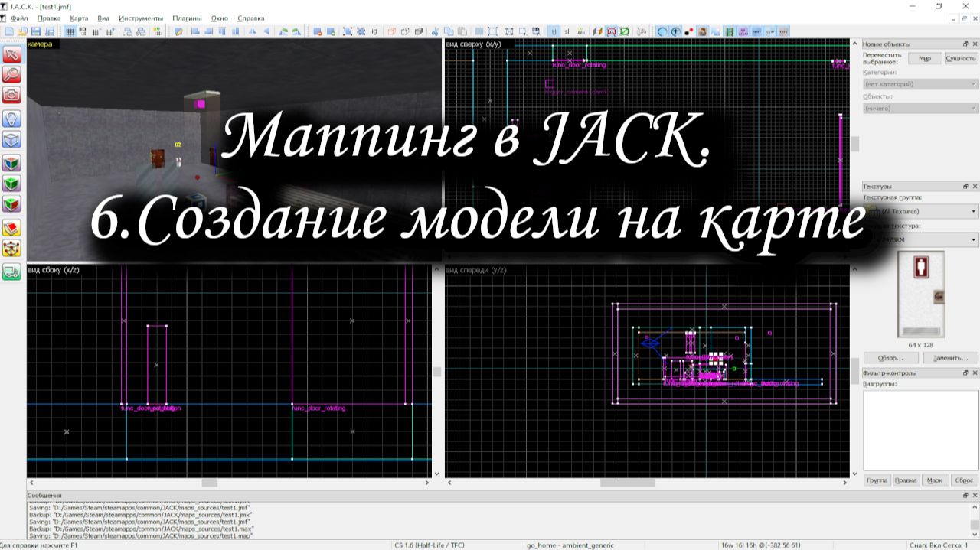
Task: Select the Apply decals tool
Action: coord(11,204)
